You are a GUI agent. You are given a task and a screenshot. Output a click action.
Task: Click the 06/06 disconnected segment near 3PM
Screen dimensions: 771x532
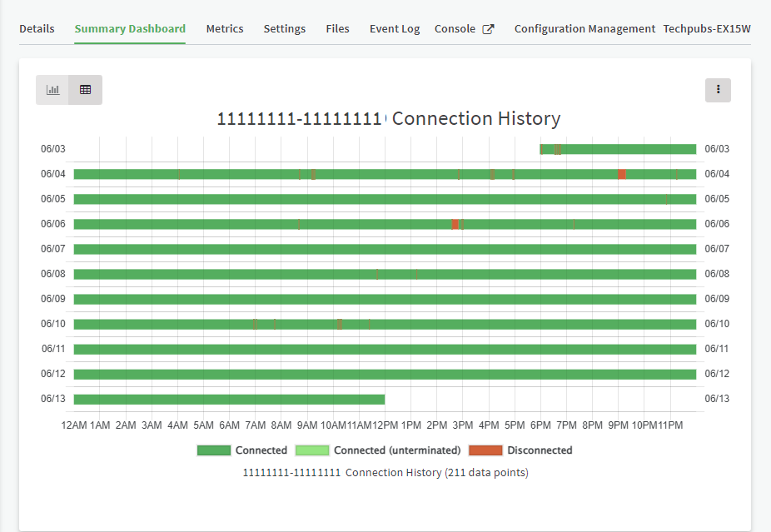[455, 224]
